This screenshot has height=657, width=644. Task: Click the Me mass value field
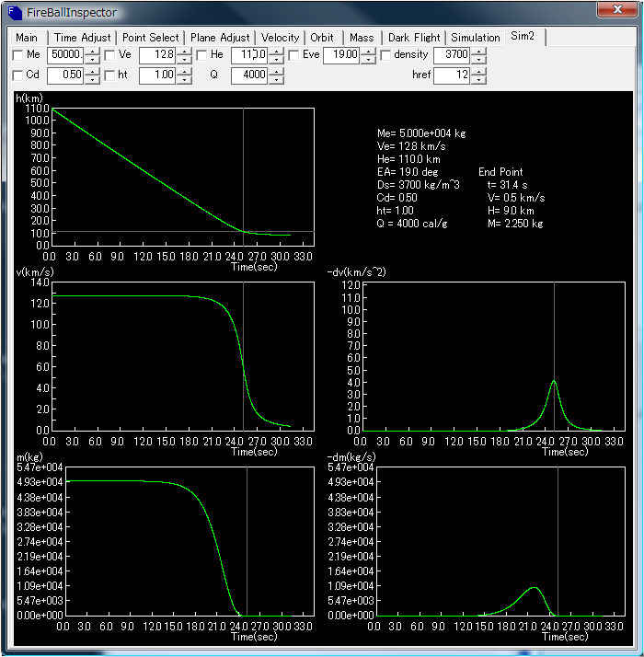pyautogui.click(x=64, y=55)
